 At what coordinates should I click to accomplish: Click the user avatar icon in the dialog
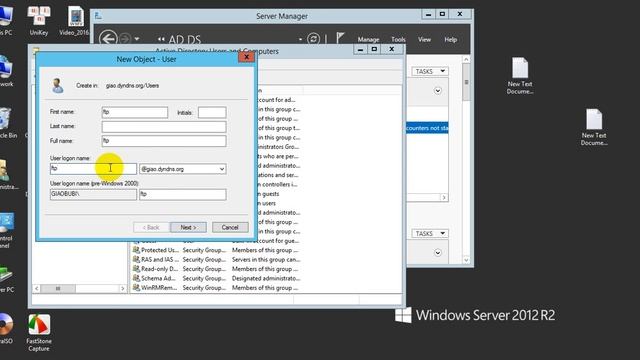tap(58, 85)
